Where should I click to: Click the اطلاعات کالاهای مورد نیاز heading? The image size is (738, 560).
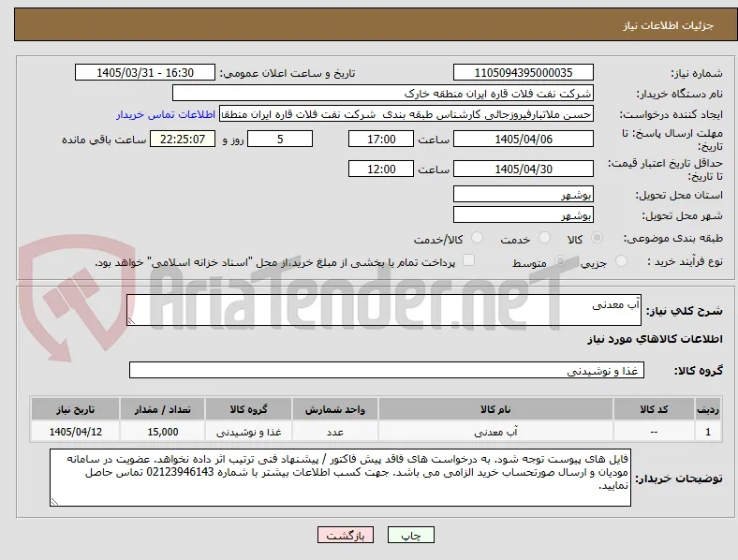point(655,339)
